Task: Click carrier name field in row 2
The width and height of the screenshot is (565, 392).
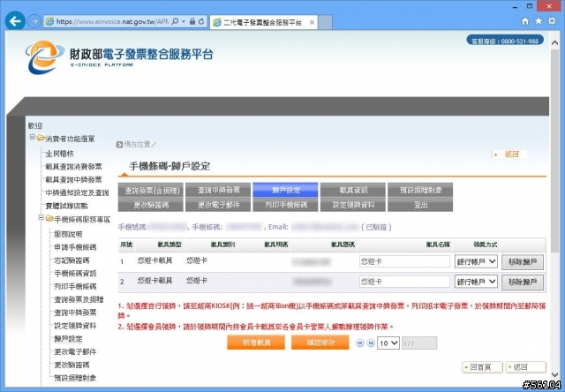Action: point(404,282)
